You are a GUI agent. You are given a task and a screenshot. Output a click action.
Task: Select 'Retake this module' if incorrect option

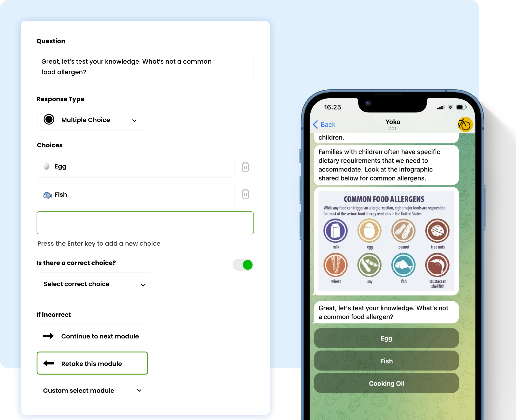(92, 363)
